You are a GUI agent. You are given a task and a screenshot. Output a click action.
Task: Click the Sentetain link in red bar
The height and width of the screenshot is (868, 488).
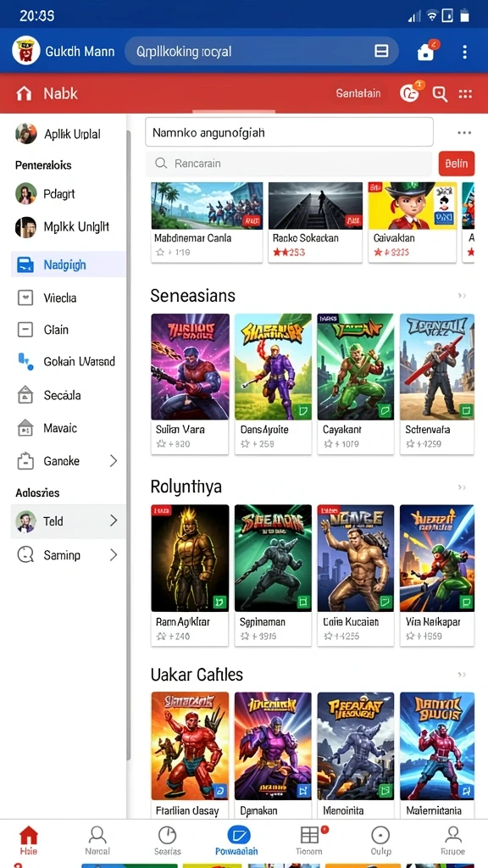(x=358, y=93)
